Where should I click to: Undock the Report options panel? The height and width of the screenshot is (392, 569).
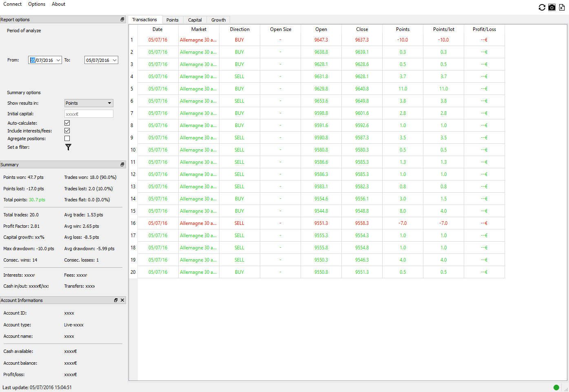click(x=122, y=20)
